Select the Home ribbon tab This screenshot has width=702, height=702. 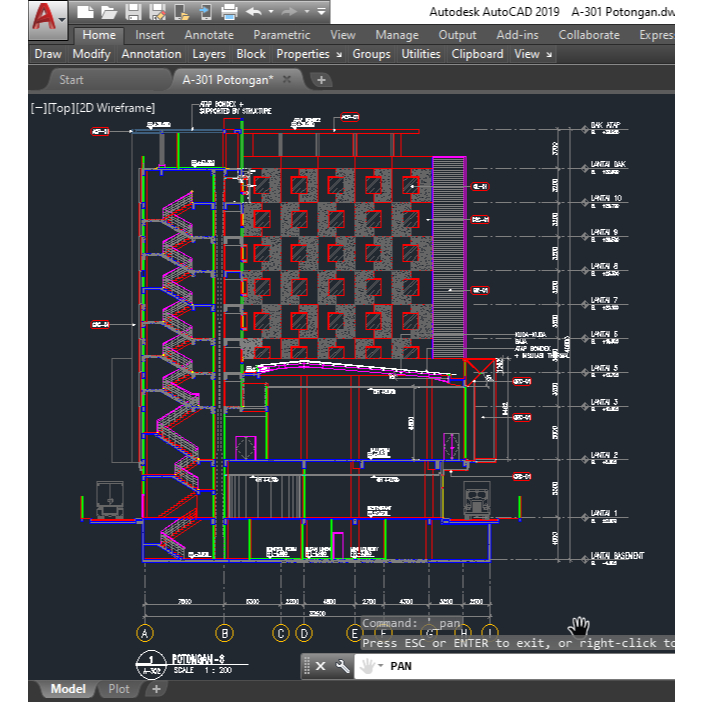[x=99, y=35]
